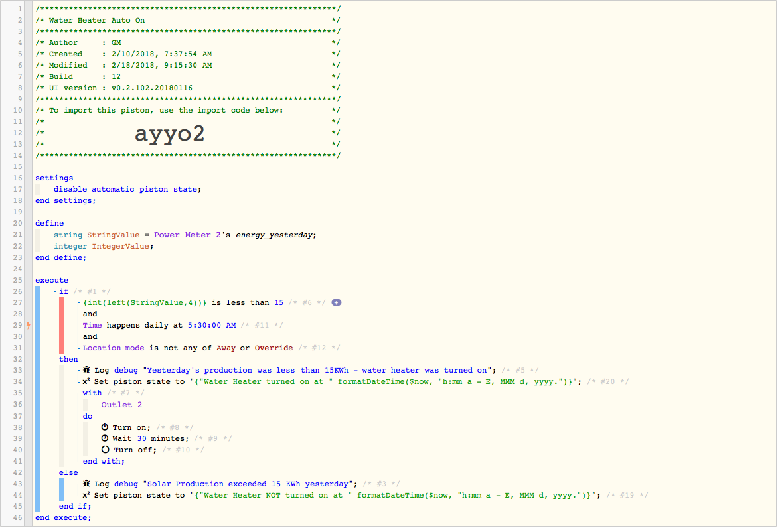Image resolution: width=782 pixels, height=532 pixels.
Task: Click the 'execute' keyword
Action: point(52,280)
